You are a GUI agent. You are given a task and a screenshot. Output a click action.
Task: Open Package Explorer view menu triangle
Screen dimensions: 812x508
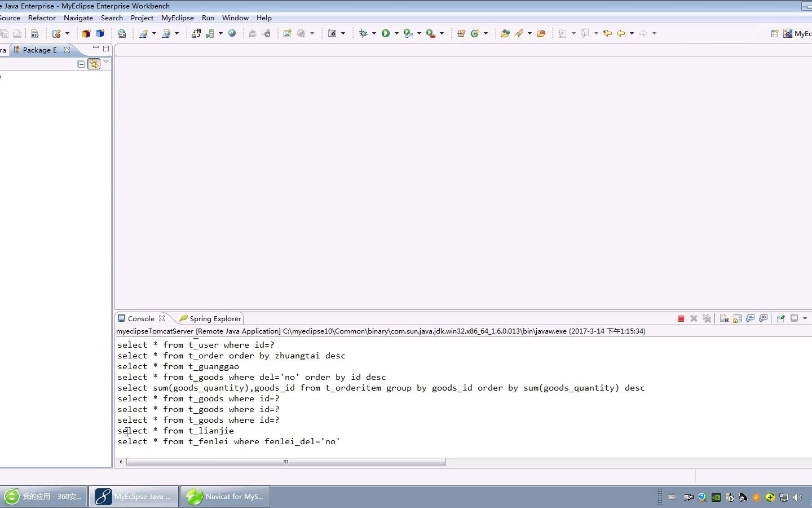click(x=106, y=62)
